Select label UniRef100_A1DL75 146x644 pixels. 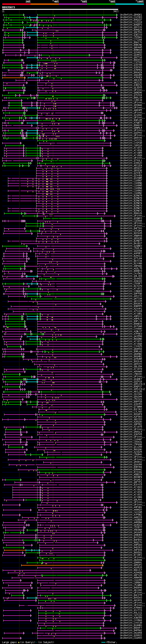pos(131,268)
